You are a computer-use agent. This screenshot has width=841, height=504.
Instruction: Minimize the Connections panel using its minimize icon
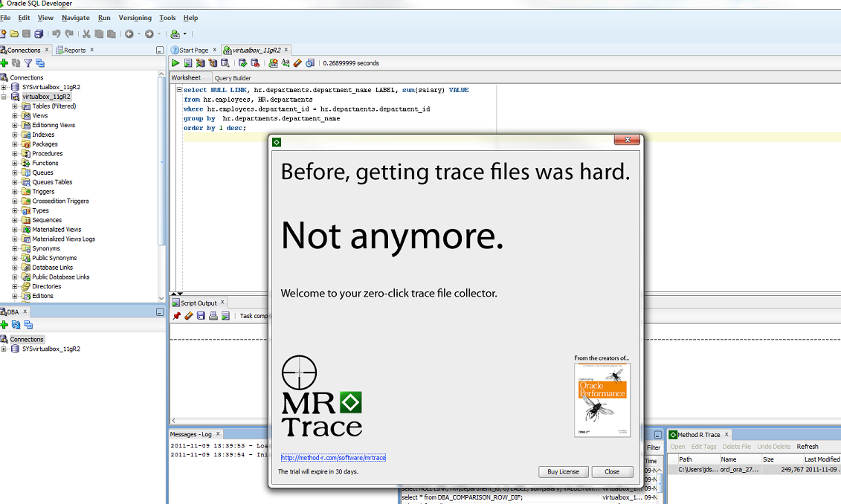(x=160, y=51)
